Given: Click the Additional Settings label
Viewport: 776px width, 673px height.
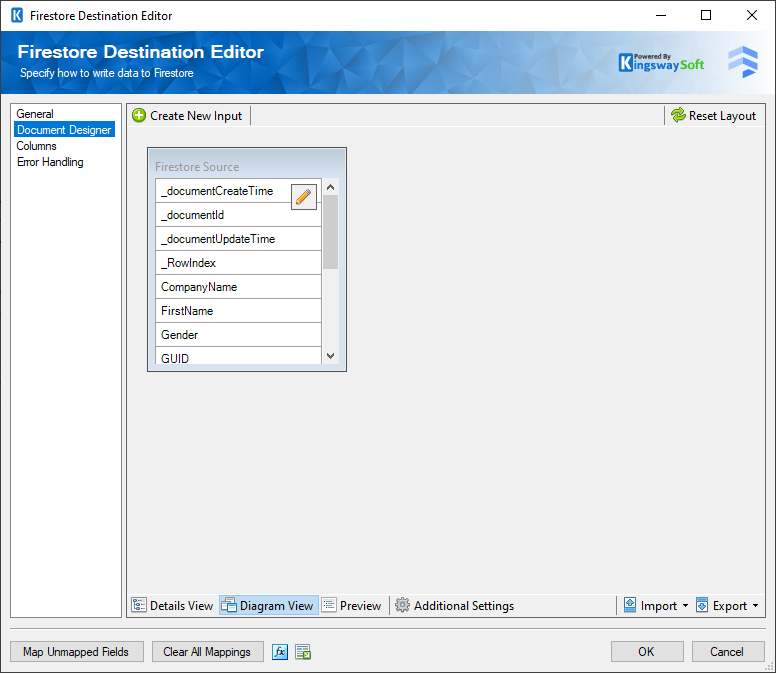Looking at the screenshot, I should (x=464, y=606).
